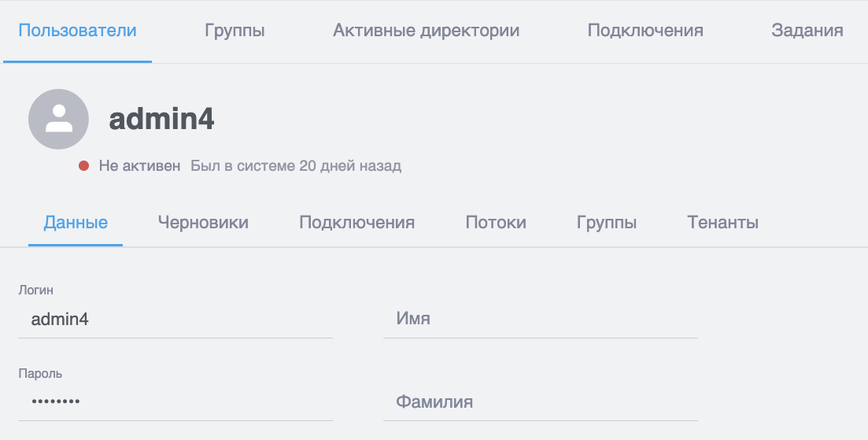Click the admin4 username heading

coord(161,119)
